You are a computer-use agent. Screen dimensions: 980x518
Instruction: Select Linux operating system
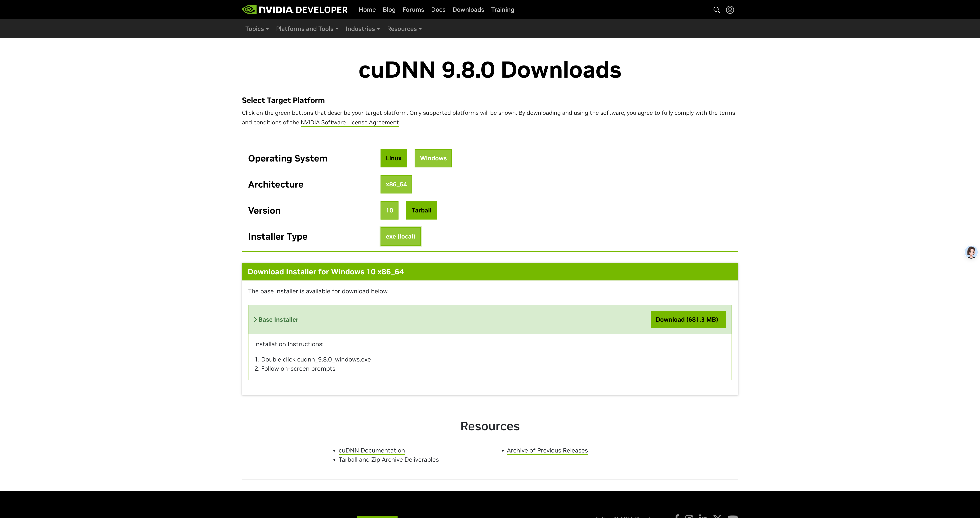click(393, 158)
